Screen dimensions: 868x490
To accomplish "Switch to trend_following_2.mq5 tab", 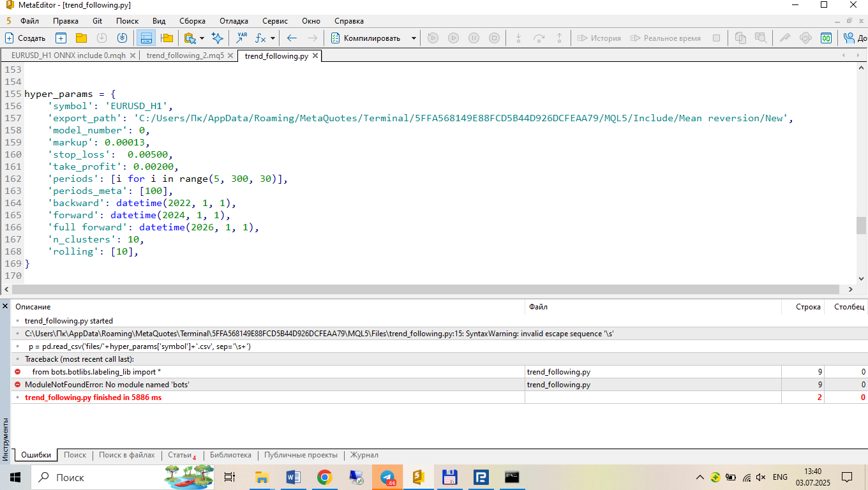I will [185, 56].
